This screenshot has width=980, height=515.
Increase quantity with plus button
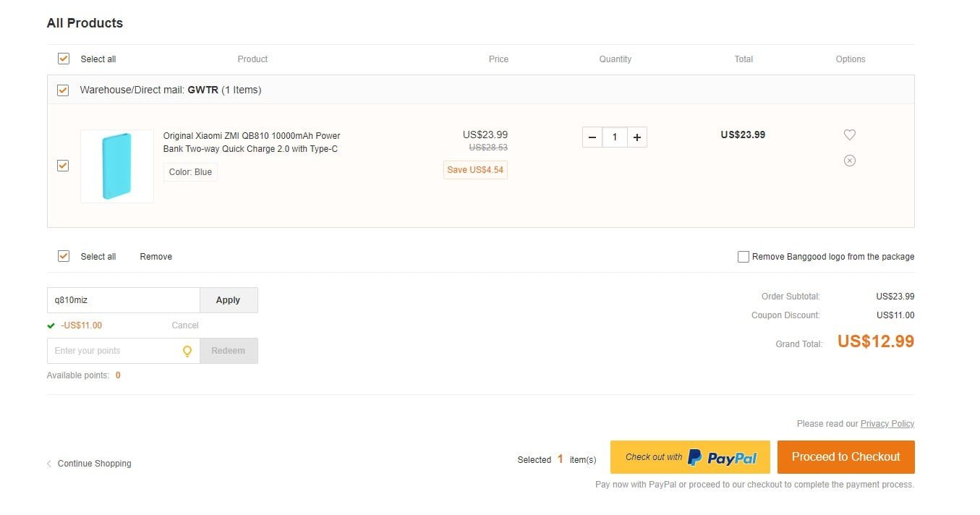pos(636,137)
